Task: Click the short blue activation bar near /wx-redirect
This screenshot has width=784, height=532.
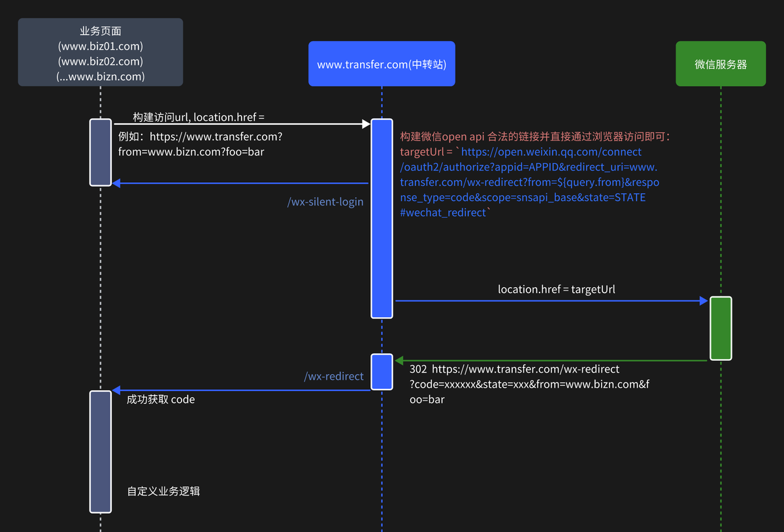Action: [x=382, y=372]
